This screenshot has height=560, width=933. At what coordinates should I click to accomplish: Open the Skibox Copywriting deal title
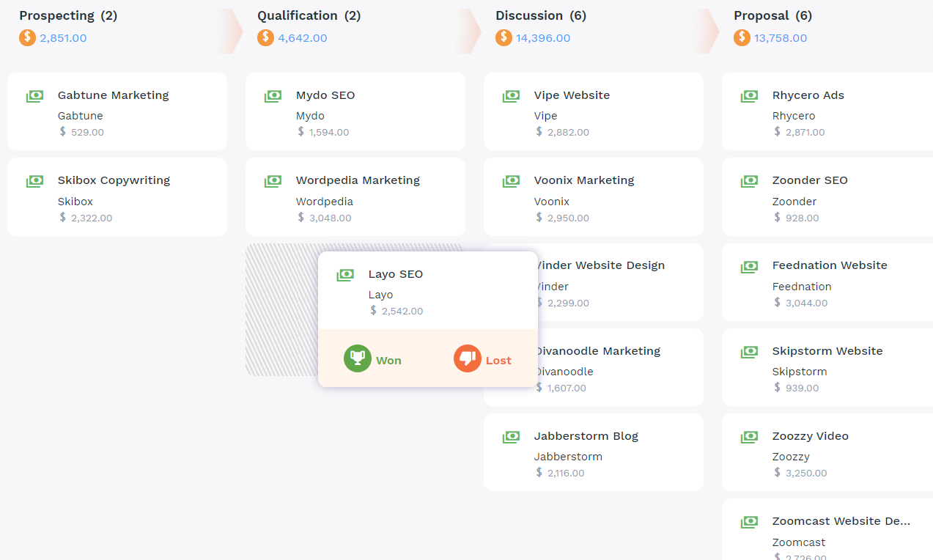[114, 180]
